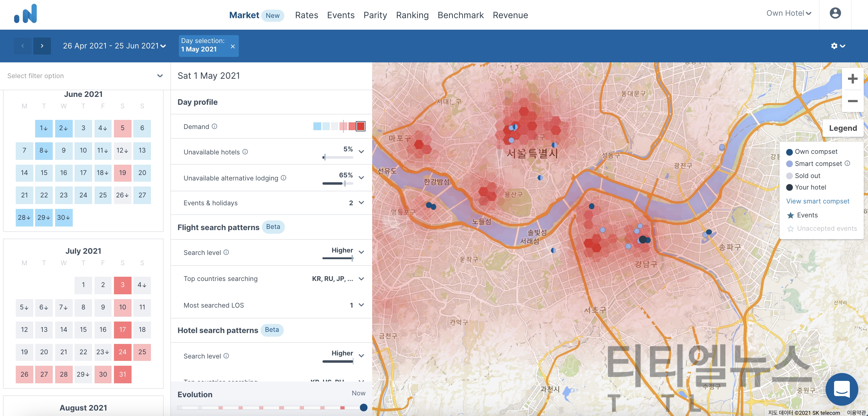Image resolution: width=868 pixels, height=416 pixels.
Task: Open the Events tab
Action: 341,15
